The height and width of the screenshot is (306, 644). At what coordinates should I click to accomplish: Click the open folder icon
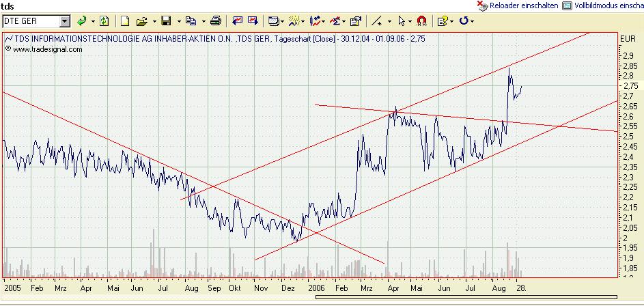click(x=141, y=21)
